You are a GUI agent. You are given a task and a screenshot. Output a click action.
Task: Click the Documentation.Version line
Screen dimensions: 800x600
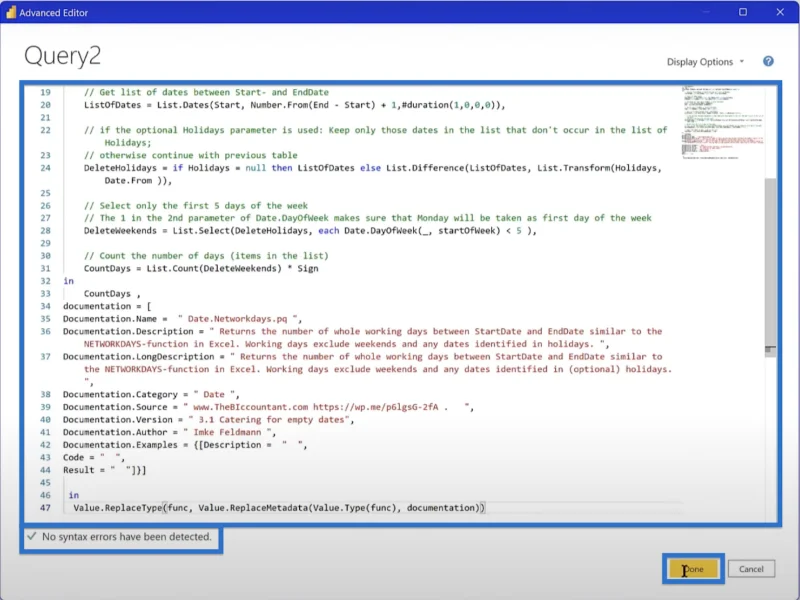point(208,419)
